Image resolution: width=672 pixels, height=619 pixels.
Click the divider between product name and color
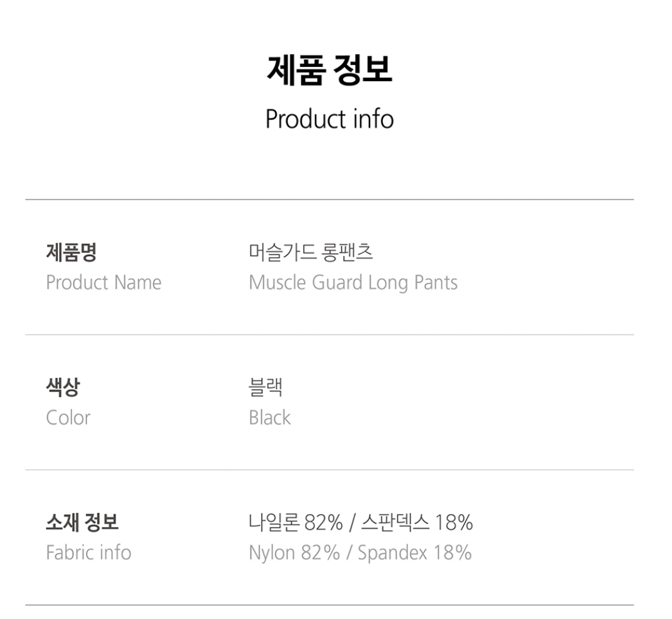pos(329,335)
